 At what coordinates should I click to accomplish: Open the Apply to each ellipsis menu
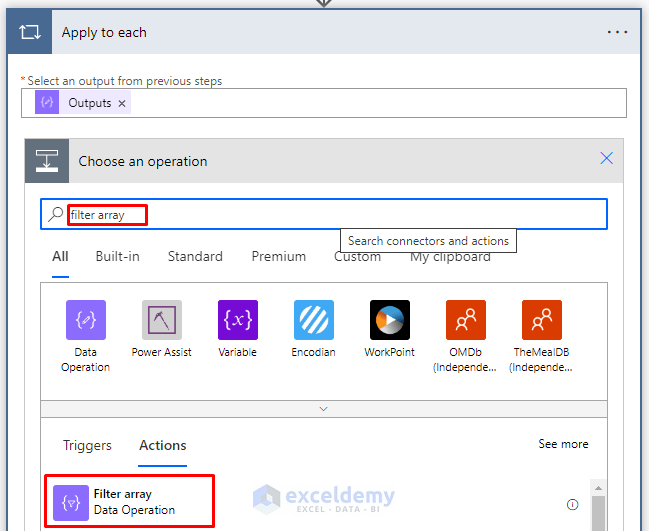click(x=617, y=32)
